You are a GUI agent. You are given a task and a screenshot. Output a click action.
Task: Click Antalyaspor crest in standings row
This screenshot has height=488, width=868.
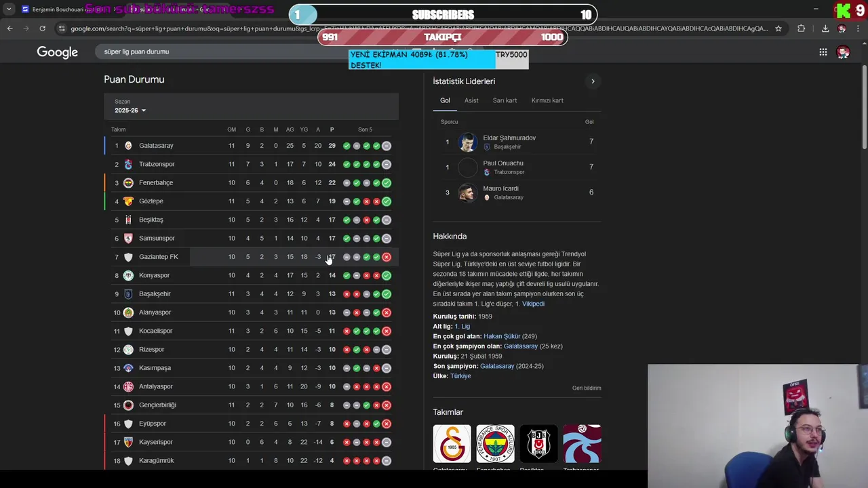128,386
